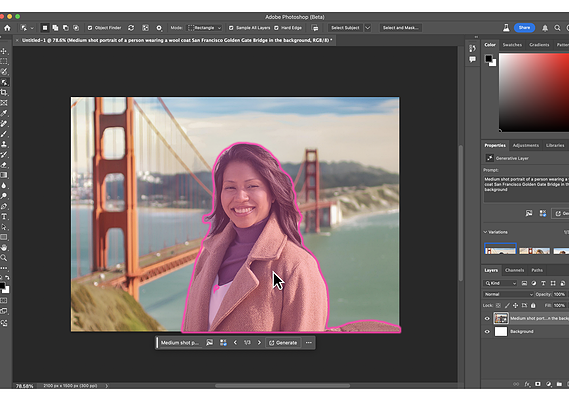Select the Blur tool
The height and width of the screenshot is (399, 569).
point(4,185)
